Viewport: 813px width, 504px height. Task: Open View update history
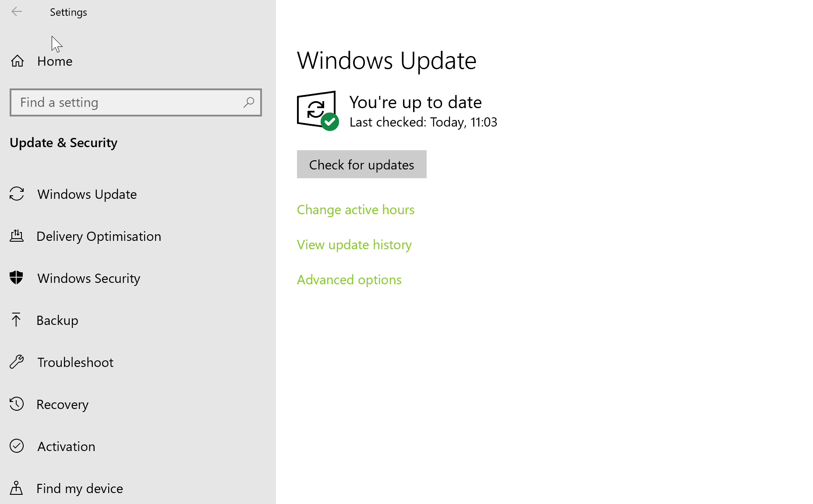354,245
